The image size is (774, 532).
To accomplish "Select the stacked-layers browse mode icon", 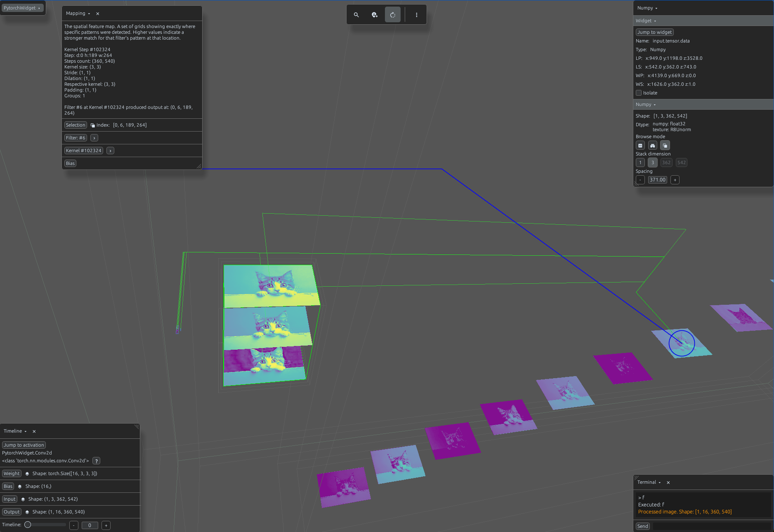I will pos(665,146).
